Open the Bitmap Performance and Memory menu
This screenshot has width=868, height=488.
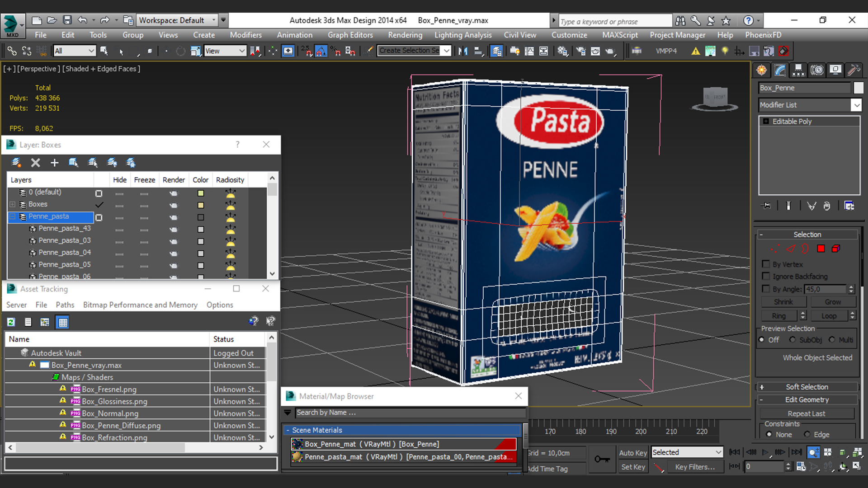(140, 305)
